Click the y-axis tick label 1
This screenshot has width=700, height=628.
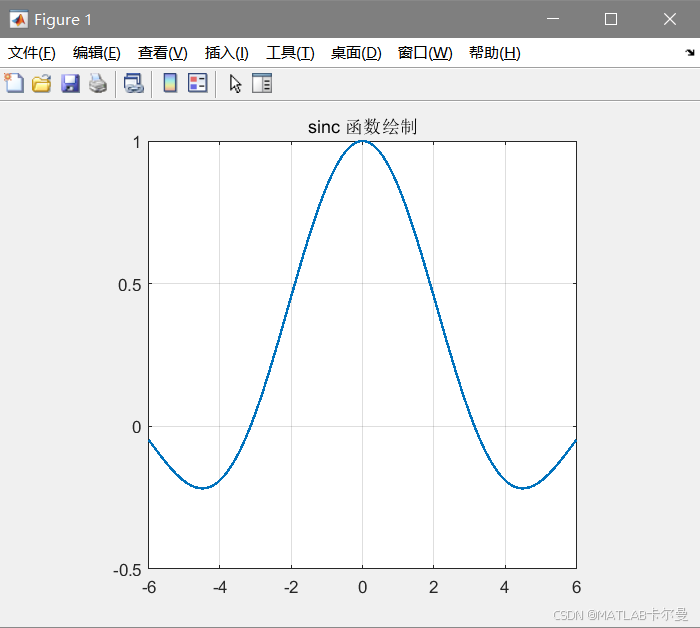click(137, 143)
